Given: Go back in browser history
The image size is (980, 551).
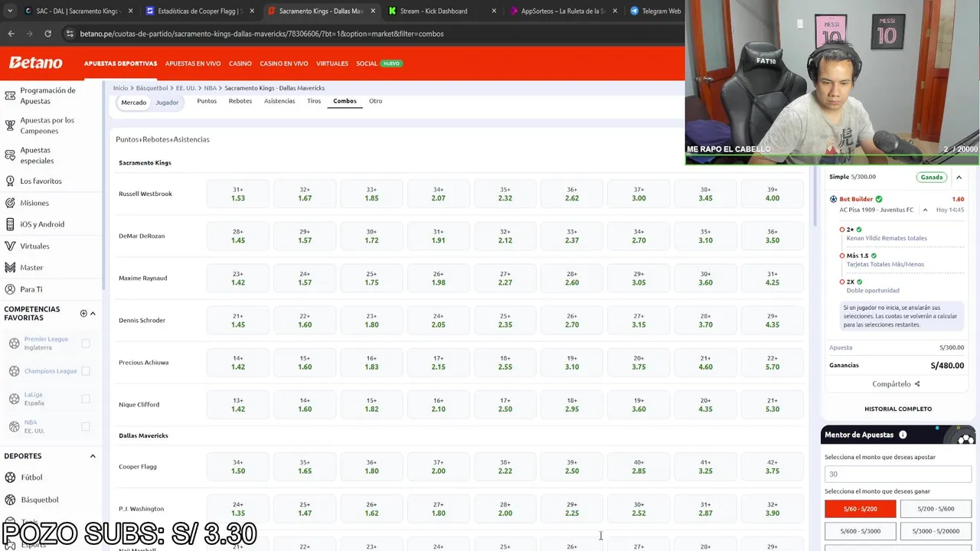Looking at the screenshot, I should pyautogui.click(x=11, y=34).
